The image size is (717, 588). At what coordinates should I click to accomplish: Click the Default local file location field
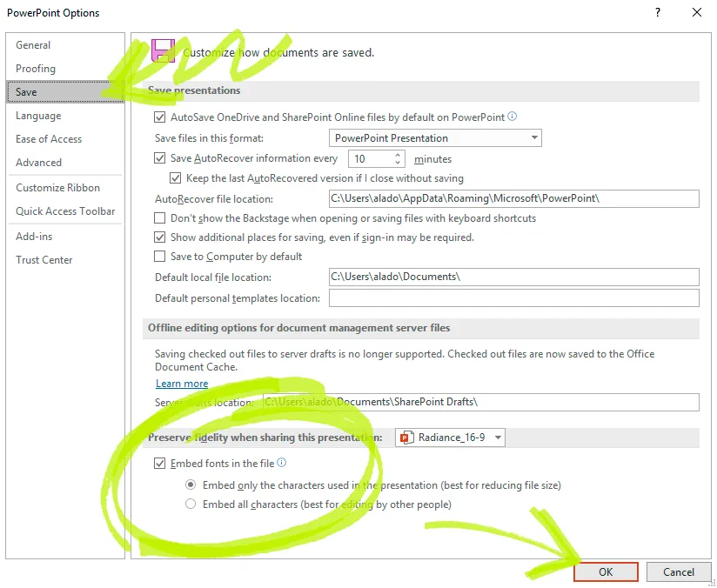514,277
